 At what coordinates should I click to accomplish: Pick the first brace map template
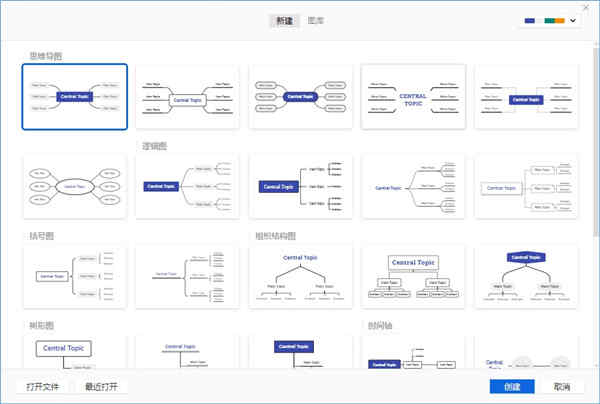pos(75,277)
